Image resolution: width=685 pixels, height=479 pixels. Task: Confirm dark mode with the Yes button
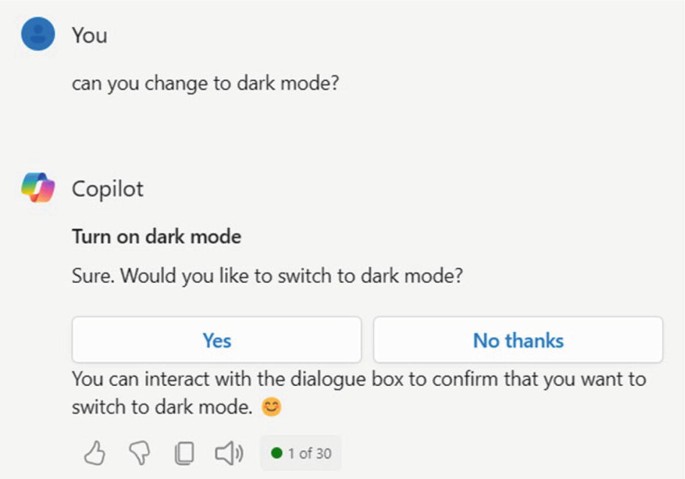point(217,340)
